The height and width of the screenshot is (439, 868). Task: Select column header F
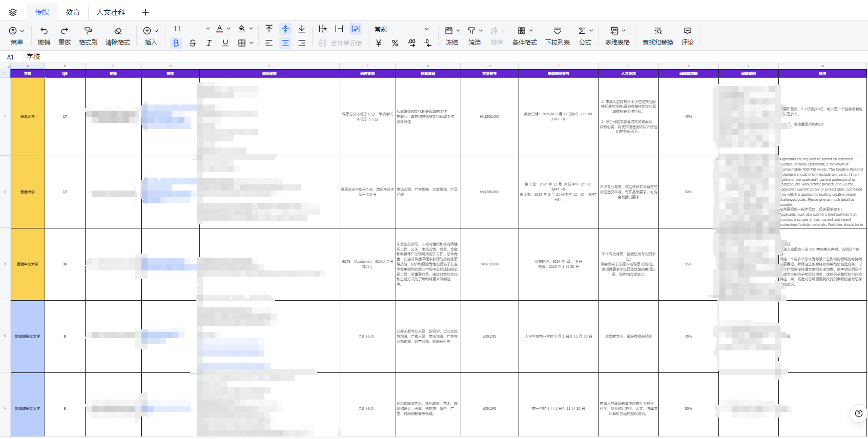click(x=367, y=66)
